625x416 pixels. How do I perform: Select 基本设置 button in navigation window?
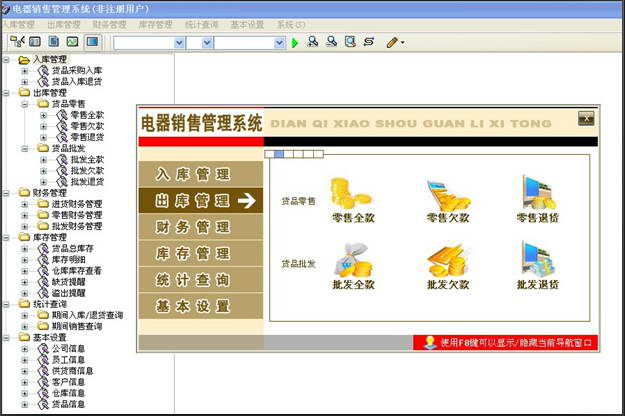(201, 306)
